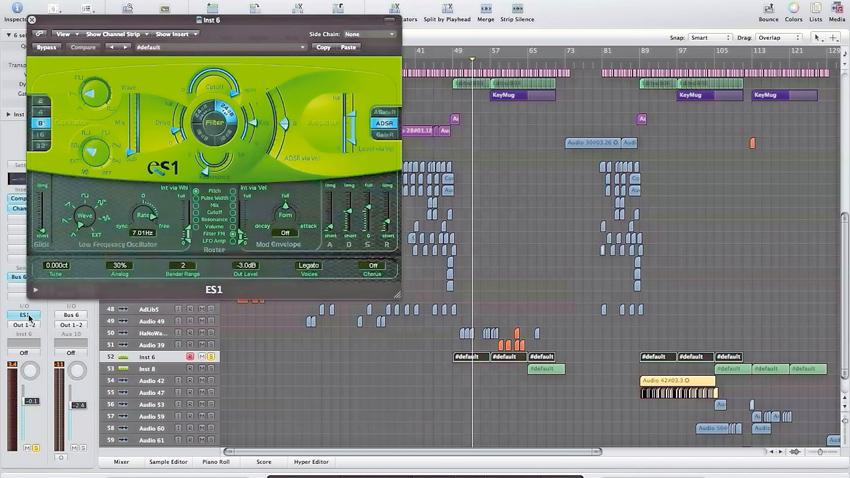Click the Inst 6 track instrument icon
This screenshot has height=478, width=850.
click(123, 357)
